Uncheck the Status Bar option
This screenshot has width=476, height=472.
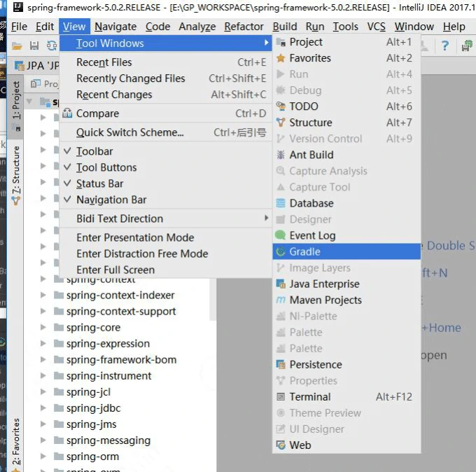[99, 183]
